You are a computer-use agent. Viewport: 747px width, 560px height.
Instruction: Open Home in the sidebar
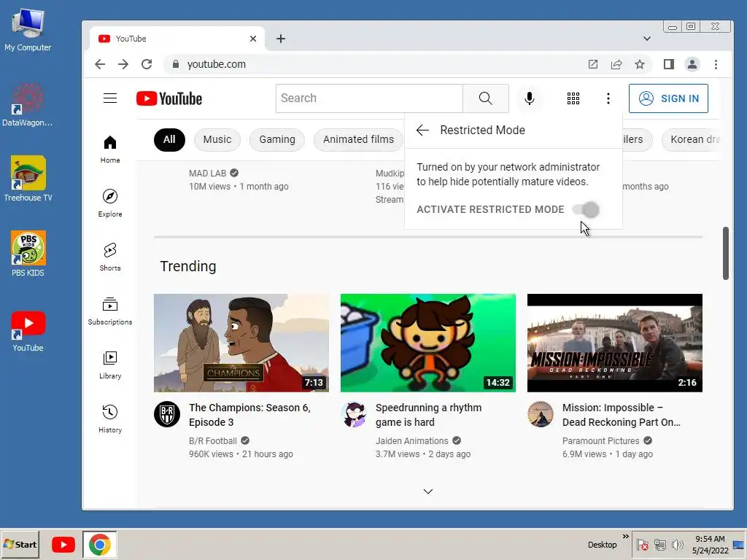(x=110, y=149)
